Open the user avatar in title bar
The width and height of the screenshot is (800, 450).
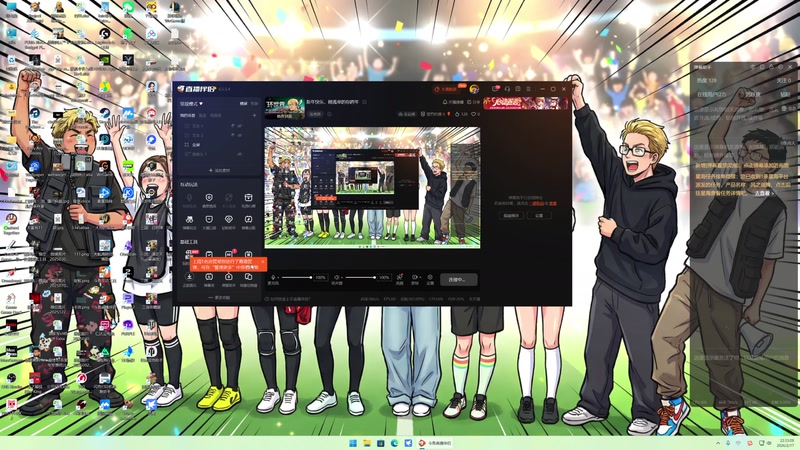pyautogui.click(x=474, y=89)
